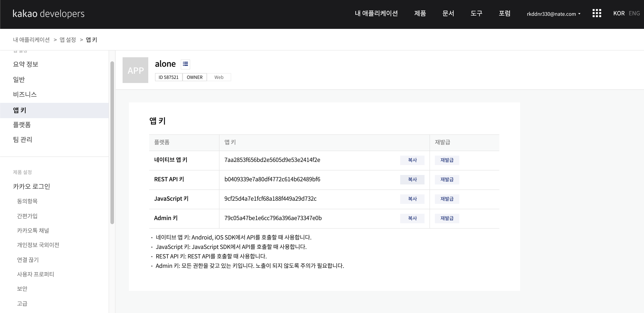This screenshot has width=644, height=313.
Task: Reissue the REST API 키 with 재발급
Action: 447,180
